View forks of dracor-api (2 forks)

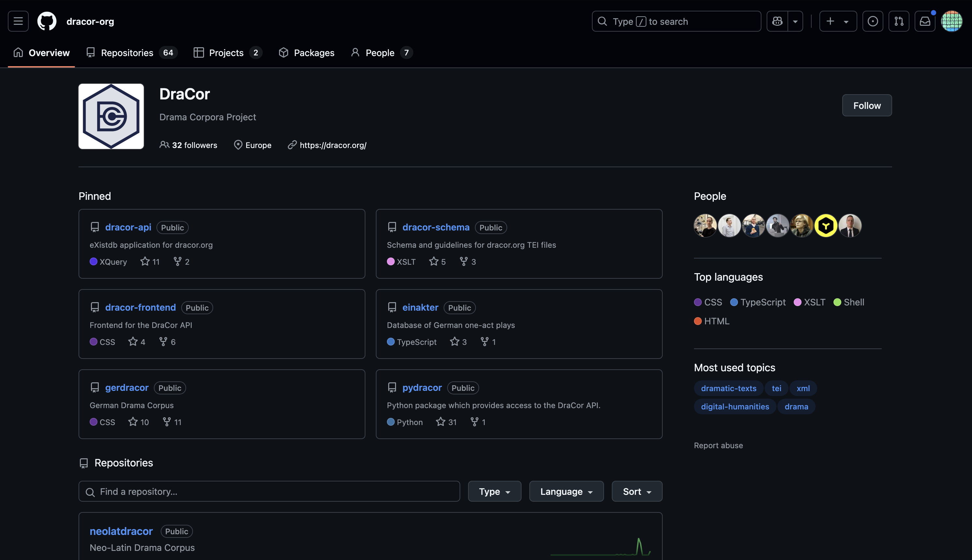(x=182, y=261)
